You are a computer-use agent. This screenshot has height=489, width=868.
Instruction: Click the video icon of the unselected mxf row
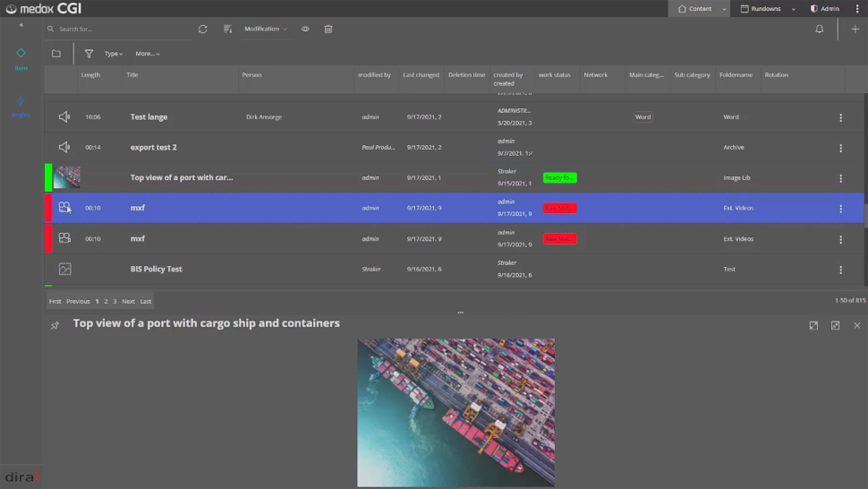64,238
